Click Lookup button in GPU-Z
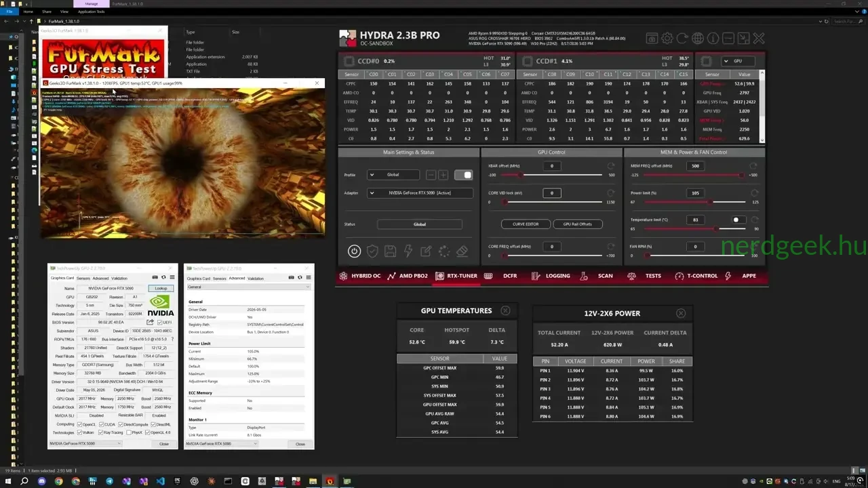The height and width of the screenshot is (488, 868). pos(161,288)
